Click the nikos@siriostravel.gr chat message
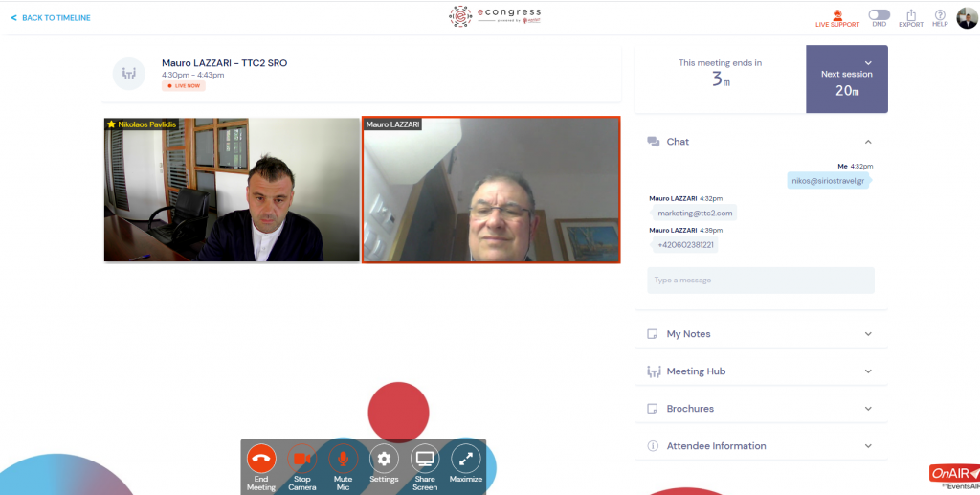This screenshot has height=495, width=980. click(x=828, y=181)
